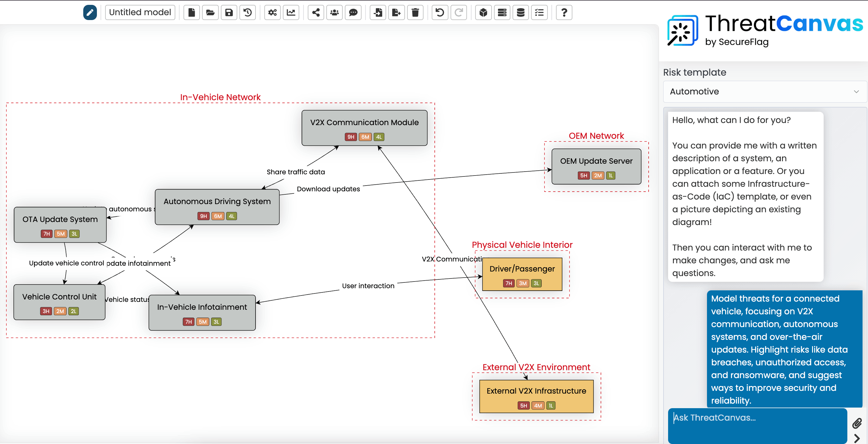Open the history/versions icon
Image resolution: width=868 pixels, height=444 pixels.
248,12
